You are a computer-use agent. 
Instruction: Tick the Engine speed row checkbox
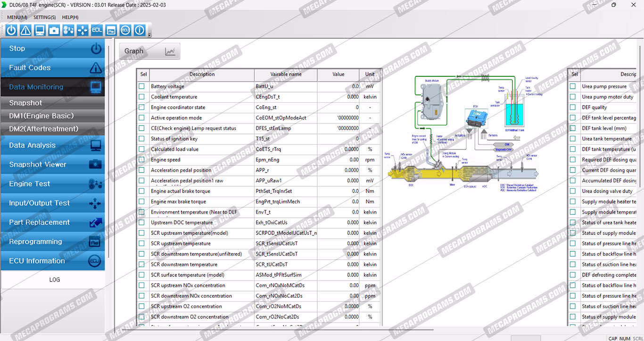coord(142,160)
